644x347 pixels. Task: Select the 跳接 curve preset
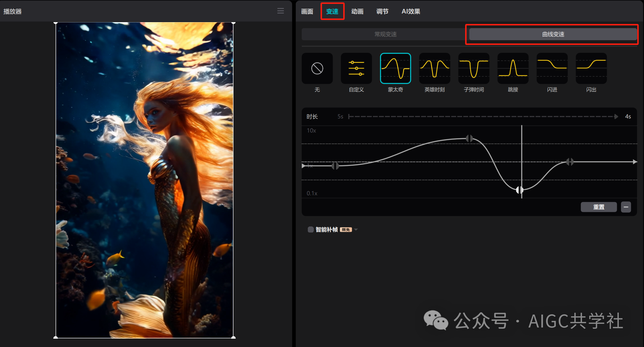point(513,68)
